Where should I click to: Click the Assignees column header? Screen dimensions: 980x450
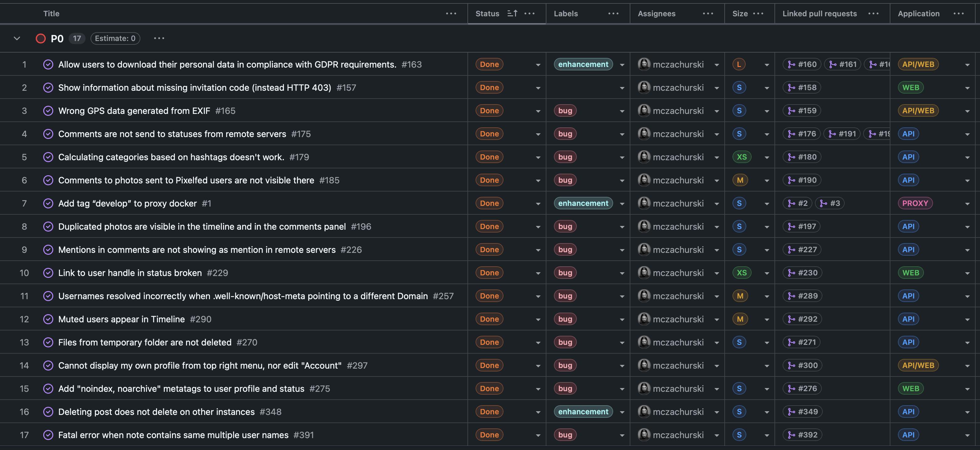point(656,13)
